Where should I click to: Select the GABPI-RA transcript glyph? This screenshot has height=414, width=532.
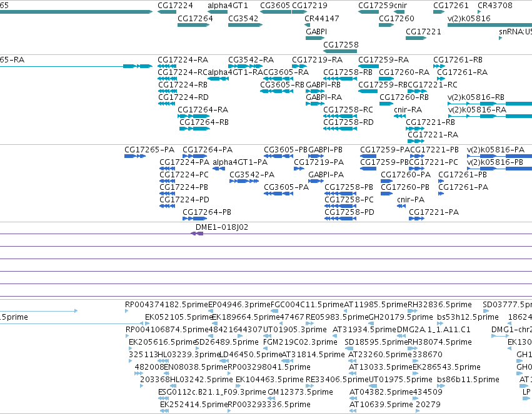315,104
